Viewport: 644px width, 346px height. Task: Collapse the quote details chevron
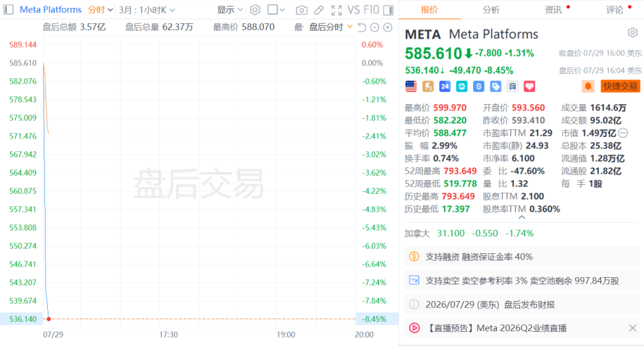pyautogui.click(x=522, y=217)
